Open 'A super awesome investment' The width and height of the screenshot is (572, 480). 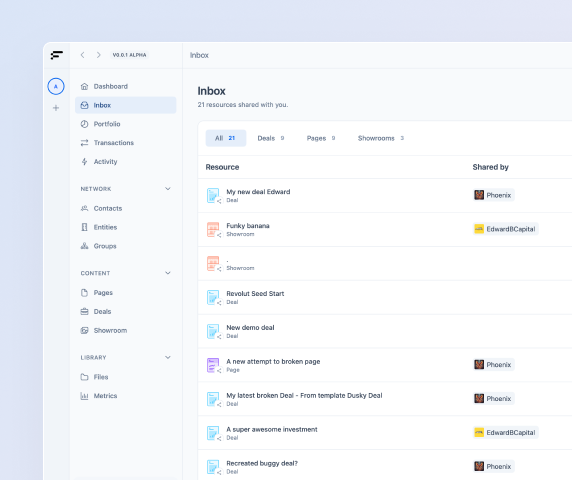click(x=272, y=429)
